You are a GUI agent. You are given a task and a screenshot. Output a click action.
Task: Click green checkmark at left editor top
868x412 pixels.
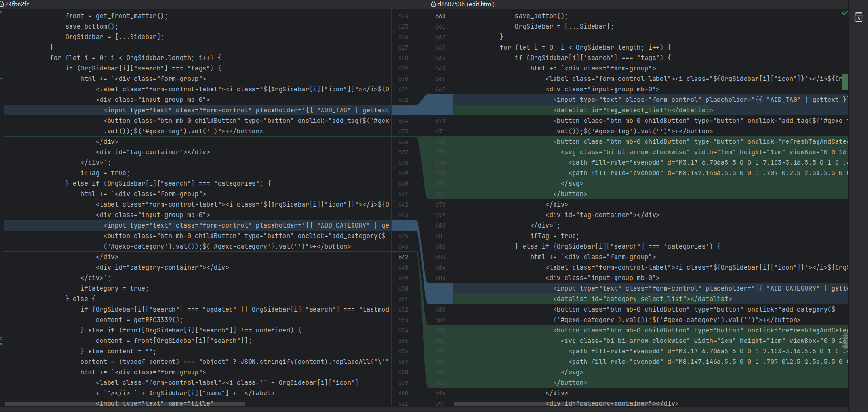click(x=1, y=13)
